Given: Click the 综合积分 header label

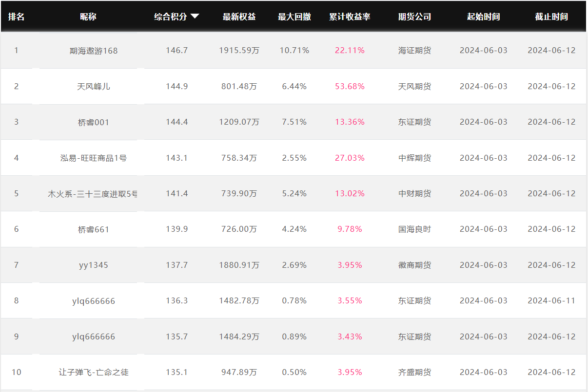Looking at the screenshot, I should pyautogui.click(x=171, y=17).
